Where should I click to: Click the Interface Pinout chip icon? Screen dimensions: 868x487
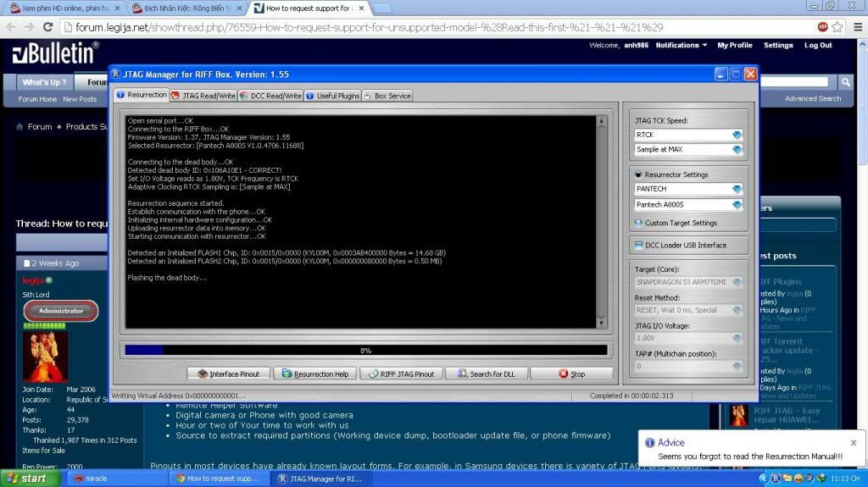[x=203, y=374]
